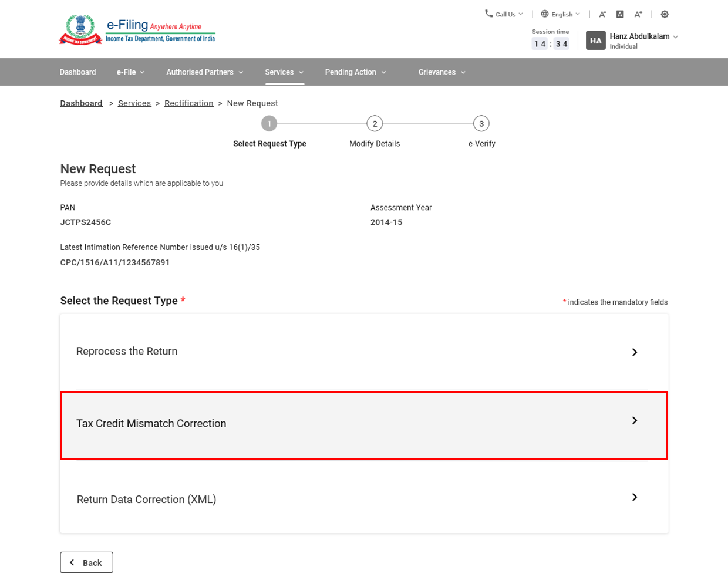728x587 pixels.
Task: Open the e-File dropdown menu
Action: [130, 72]
